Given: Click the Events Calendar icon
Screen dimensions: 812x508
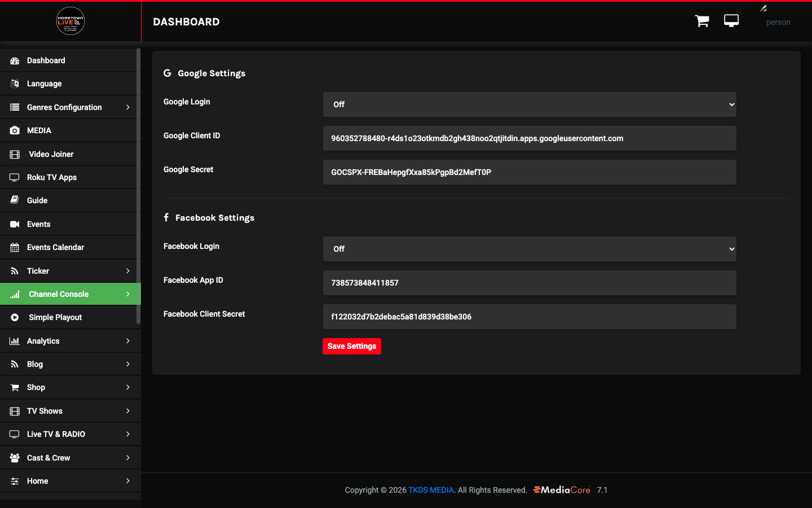Looking at the screenshot, I should (x=15, y=247).
